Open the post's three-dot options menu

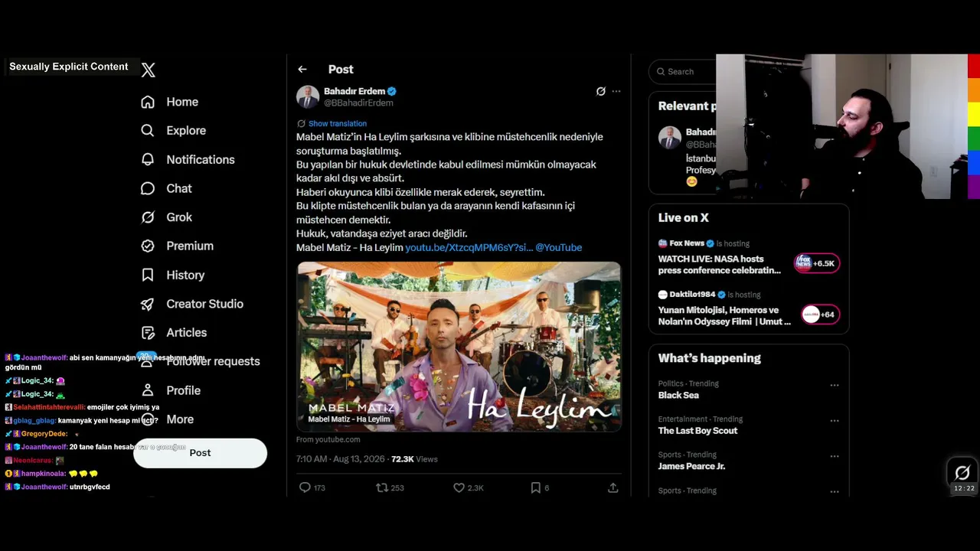click(x=616, y=91)
